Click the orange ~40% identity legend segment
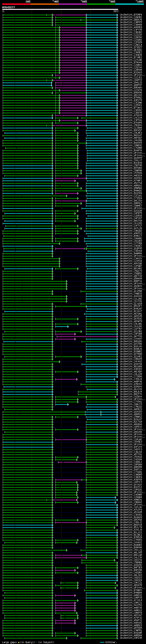Viewport: 146px width, 644px height. [x=45, y=4]
